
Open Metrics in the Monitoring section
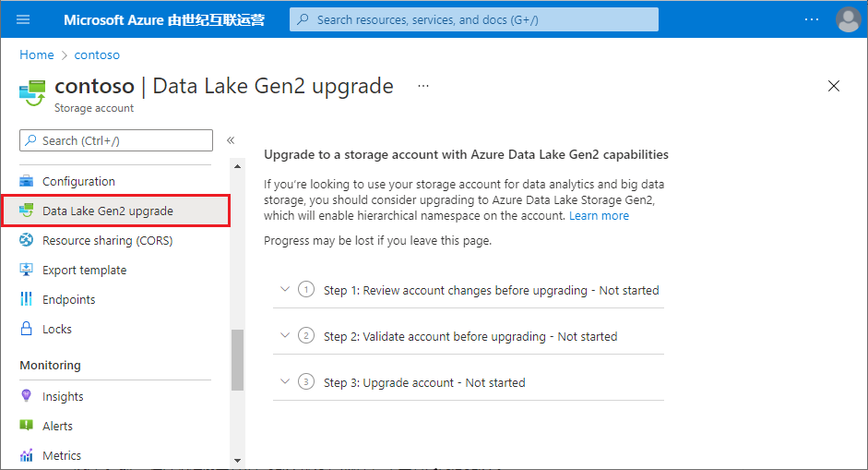click(62, 456)
